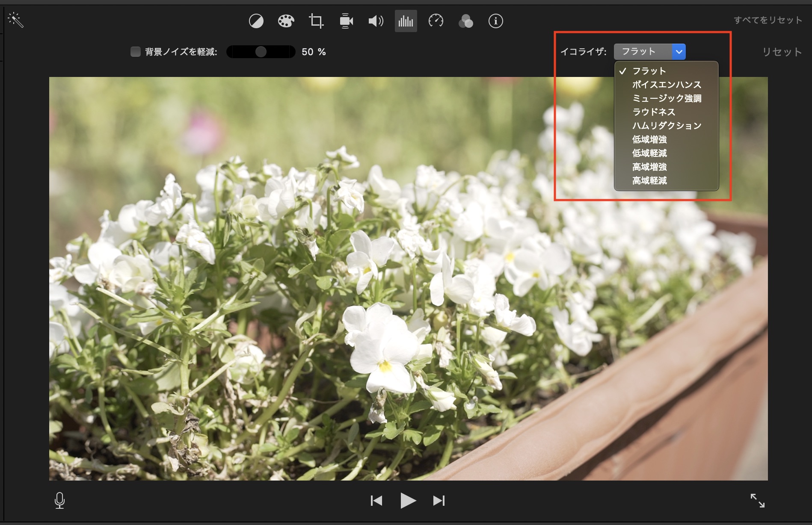Click the white flowers video preview

tap(409, 279)
